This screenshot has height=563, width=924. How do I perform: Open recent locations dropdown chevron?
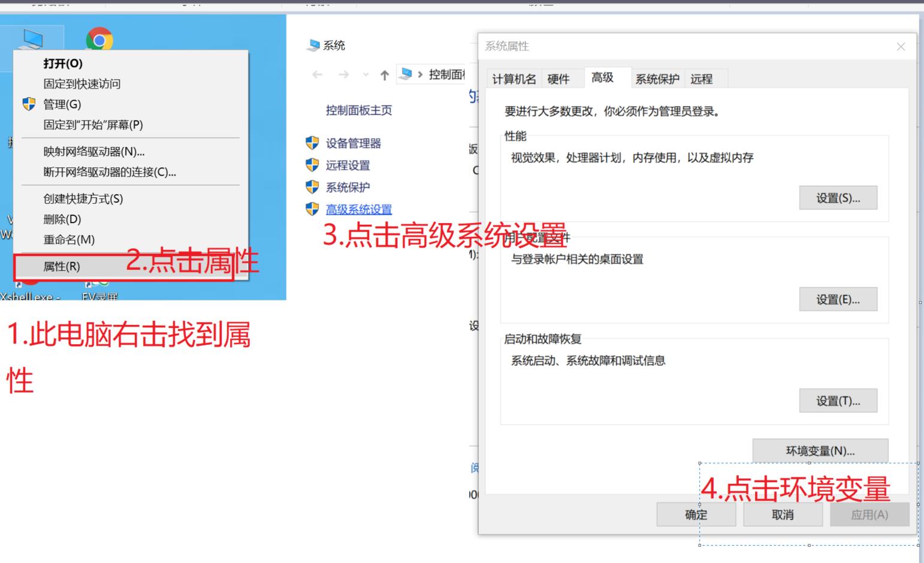click(366, 75)
